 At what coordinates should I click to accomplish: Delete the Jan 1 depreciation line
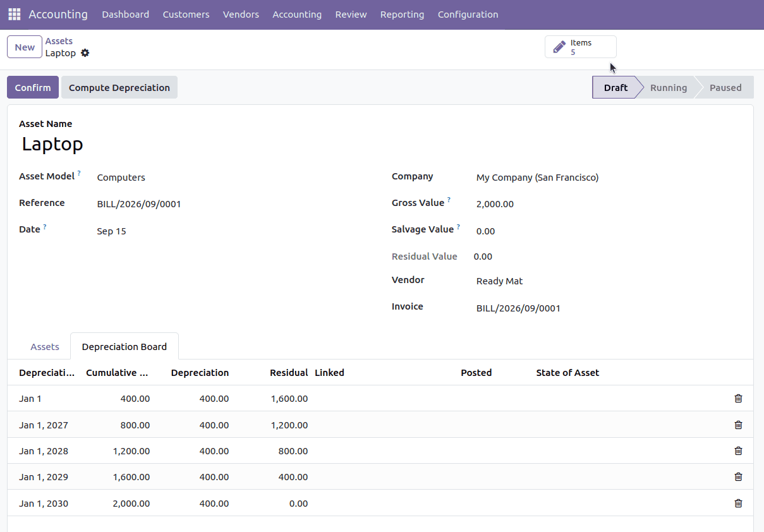[738, 399]
